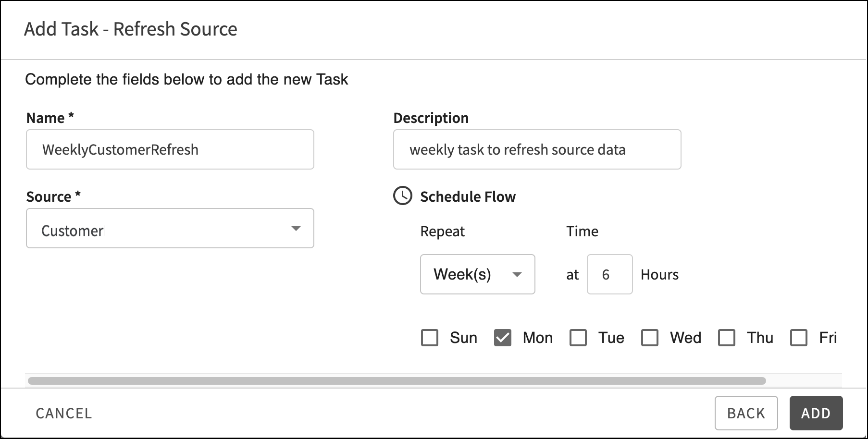Uncheck the Mon checkbox
The height and width of the screenshot is (439, 868).
503,338
